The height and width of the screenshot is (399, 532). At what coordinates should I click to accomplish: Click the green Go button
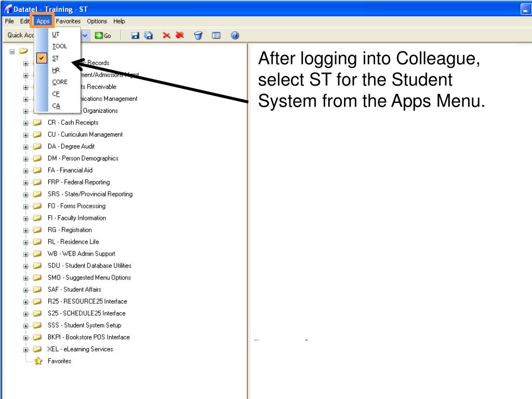103,35
